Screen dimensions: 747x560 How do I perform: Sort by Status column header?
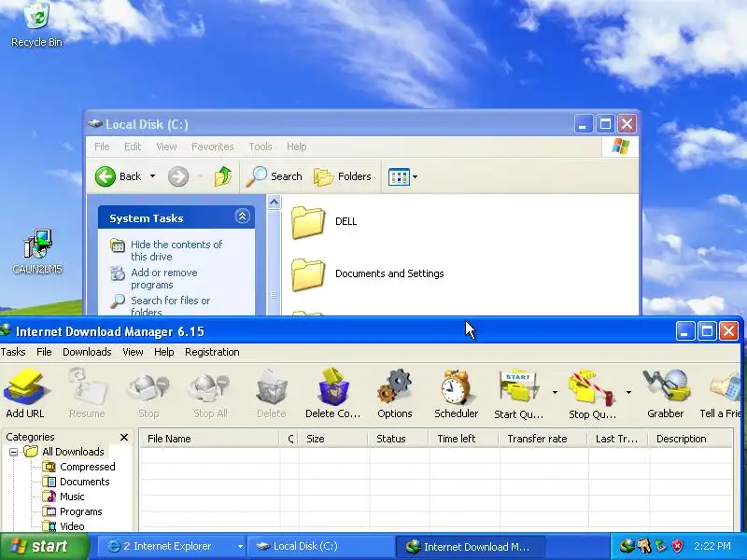click(399, 439)
